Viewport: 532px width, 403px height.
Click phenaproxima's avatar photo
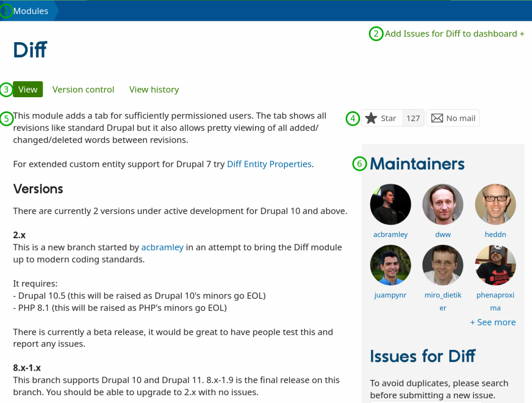pyautogui.click(x=495, y=265)
